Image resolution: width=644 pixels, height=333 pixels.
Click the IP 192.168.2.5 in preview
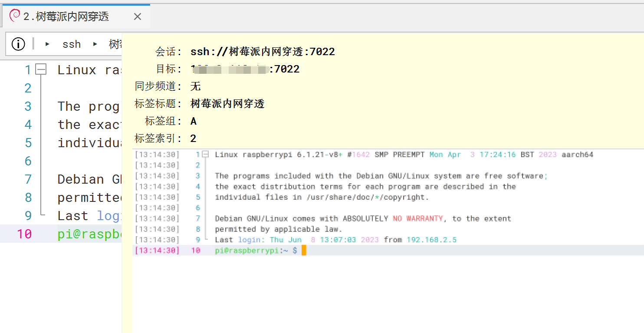tap(431, 240)
